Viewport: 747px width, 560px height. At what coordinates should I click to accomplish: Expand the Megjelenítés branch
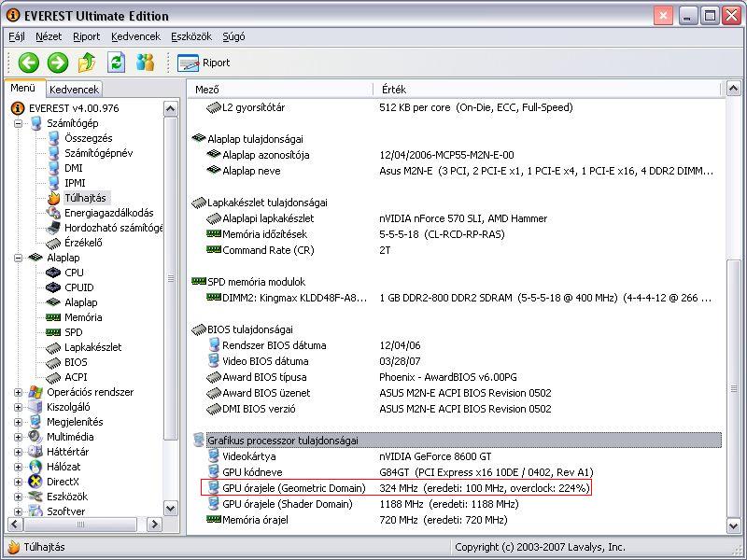[18, 422]
